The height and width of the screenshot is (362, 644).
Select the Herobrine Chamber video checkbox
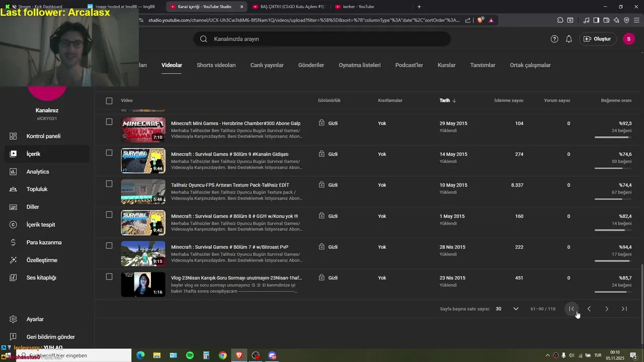point(109,122)
